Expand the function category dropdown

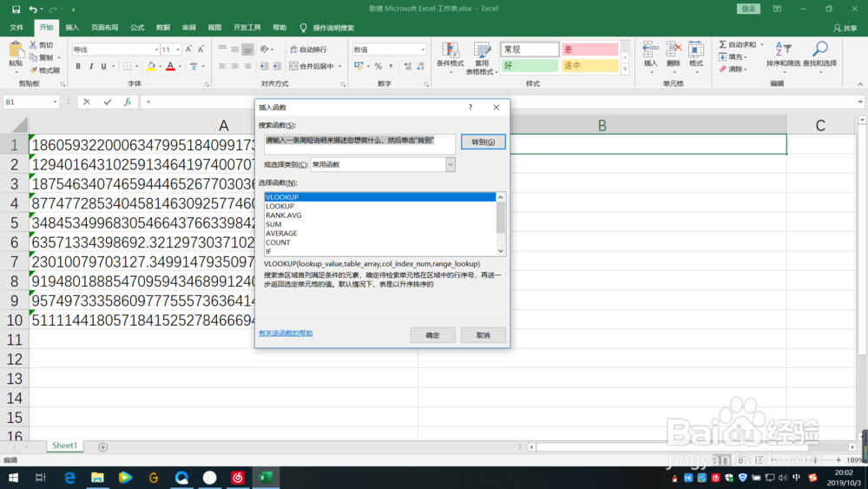(x=450, y=164)
